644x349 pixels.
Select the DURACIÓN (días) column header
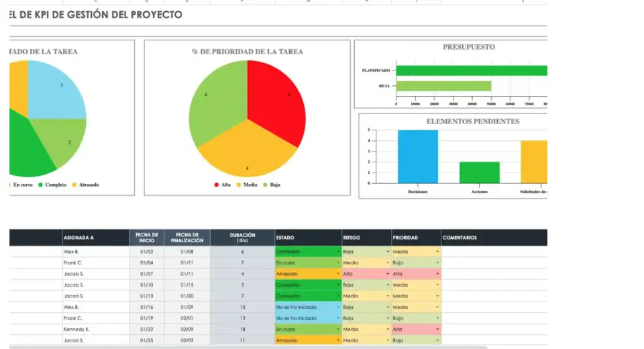(x=242, y=238)
